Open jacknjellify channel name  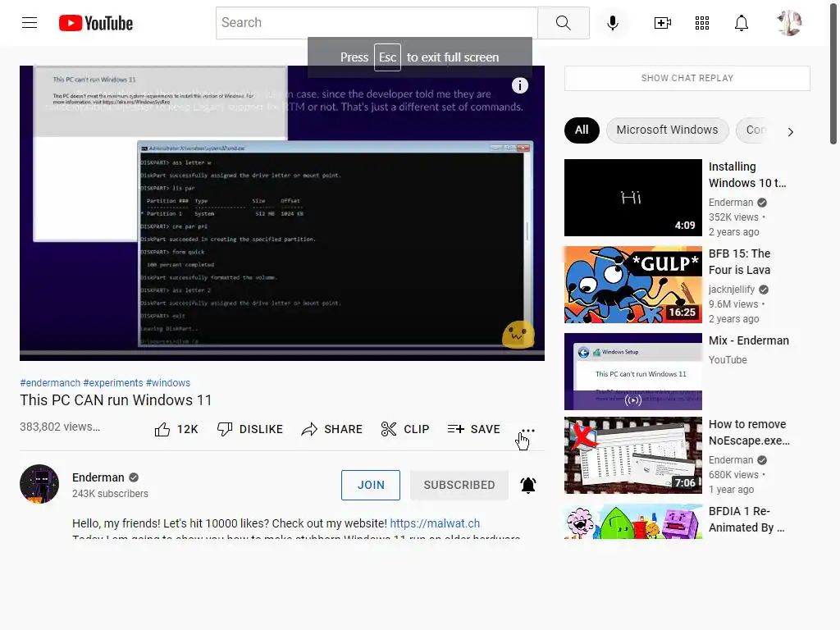[731, 290]
